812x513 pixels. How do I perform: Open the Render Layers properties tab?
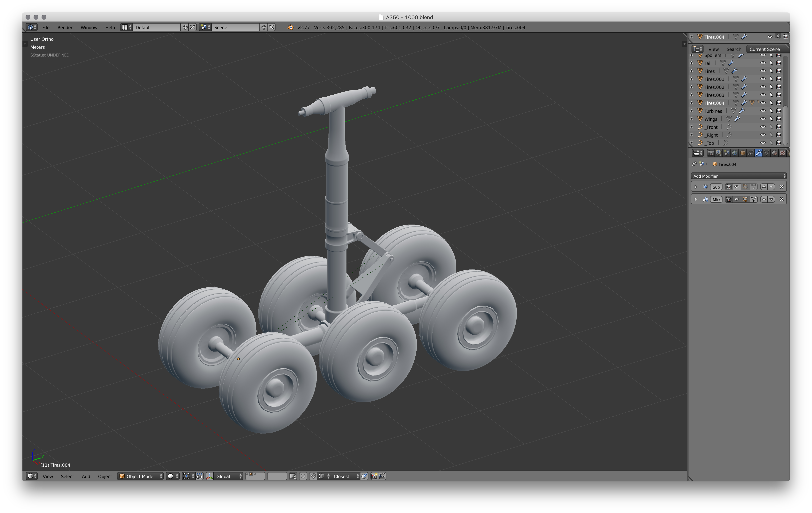pos(719,153)
